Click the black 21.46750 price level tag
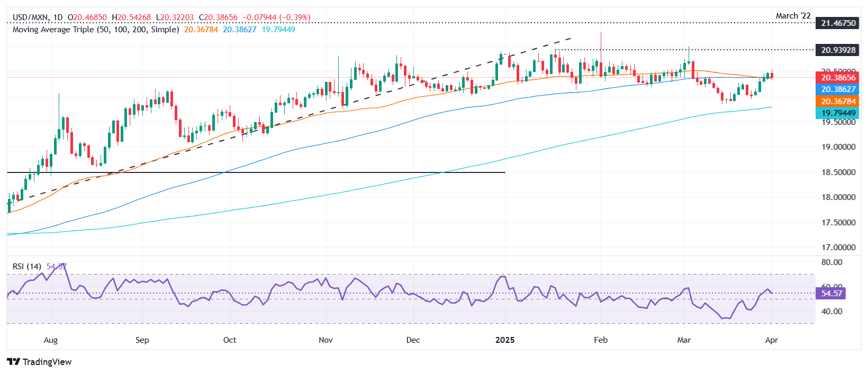868x374 pixels. click(838, 23)
